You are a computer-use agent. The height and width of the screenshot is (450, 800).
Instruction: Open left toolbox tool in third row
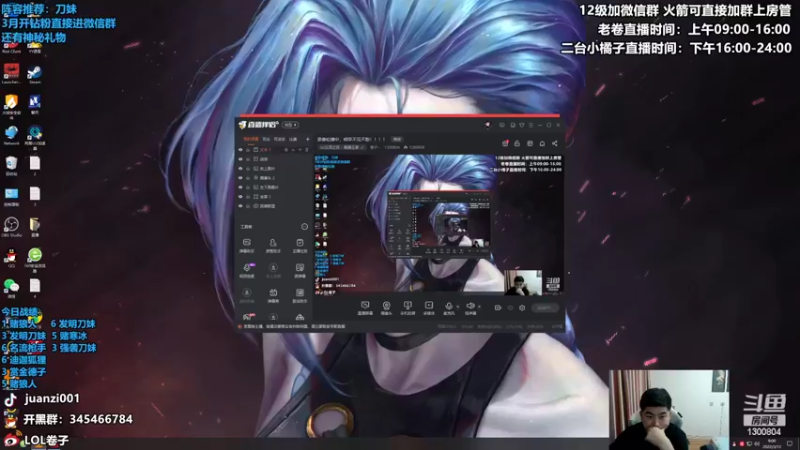tap(247, 295)
